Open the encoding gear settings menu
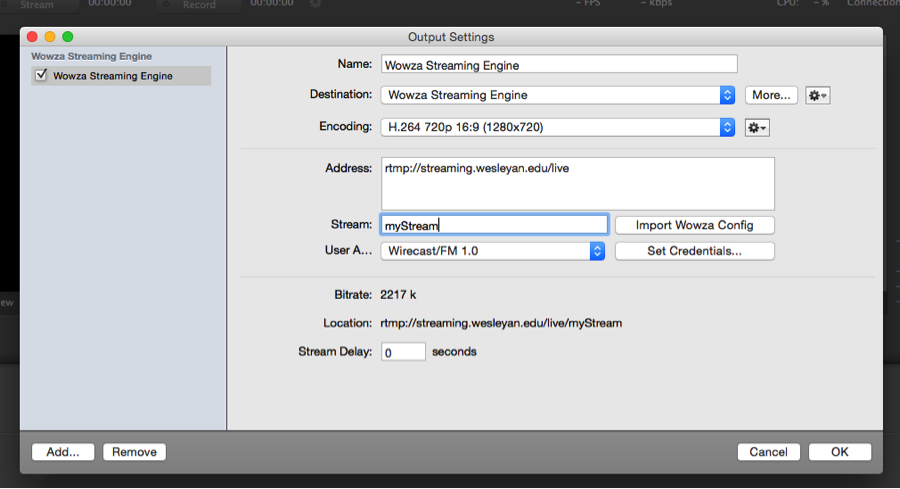This screenshot has width=900, height=489. tap(757, 127)
